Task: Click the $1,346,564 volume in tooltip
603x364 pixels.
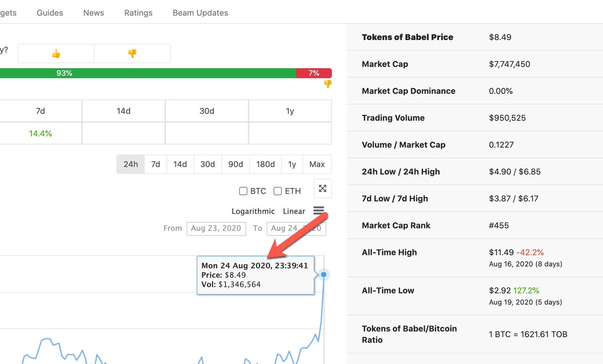Action: (239, 284)
